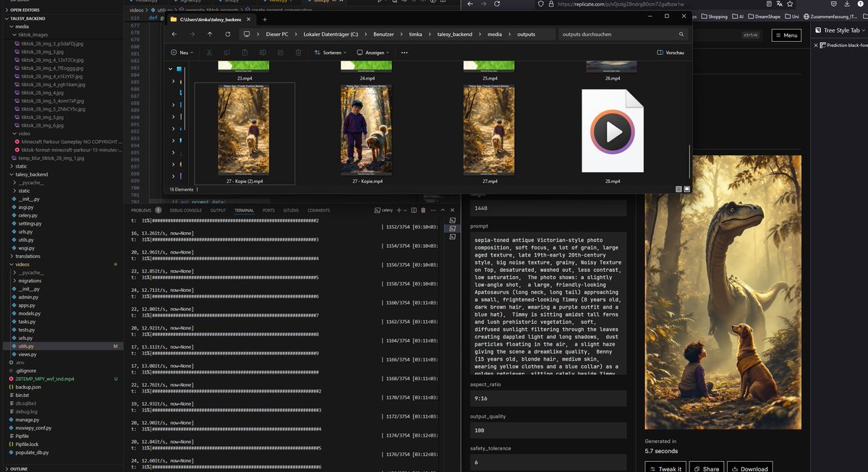Click the Share button on Replicate

(x=707, y=468)
